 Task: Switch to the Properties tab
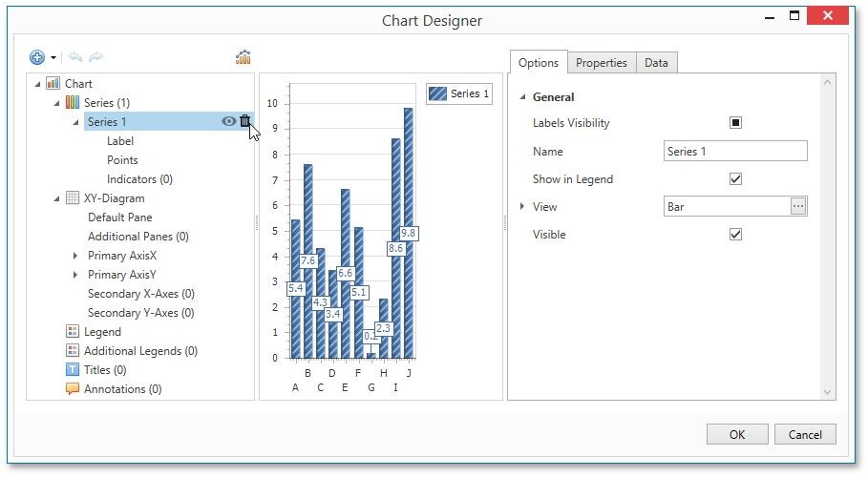601,63
